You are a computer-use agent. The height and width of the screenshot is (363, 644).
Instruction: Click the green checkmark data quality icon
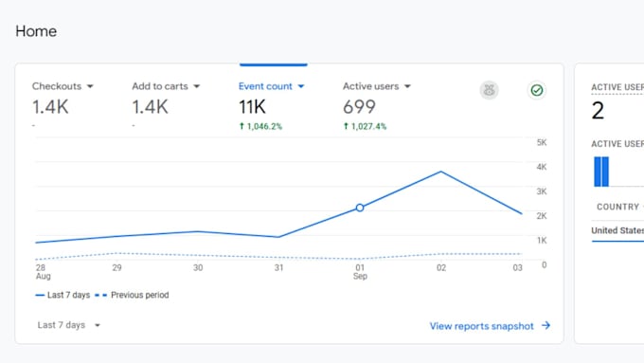[x=536, y=90]
